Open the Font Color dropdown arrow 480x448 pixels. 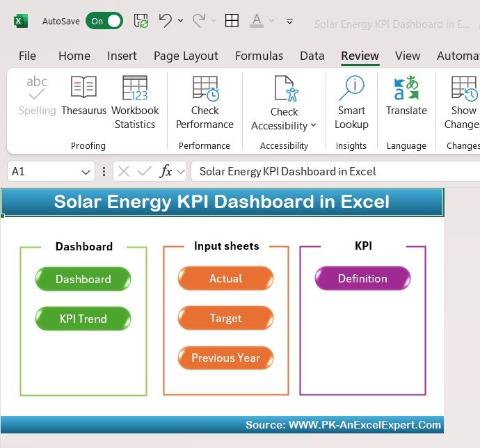271,20
